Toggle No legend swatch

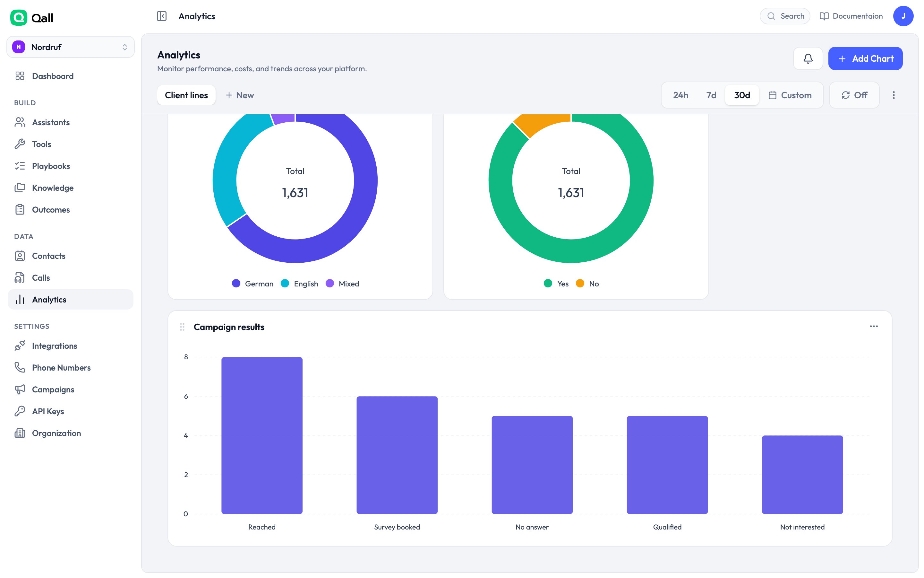[580, 283]
